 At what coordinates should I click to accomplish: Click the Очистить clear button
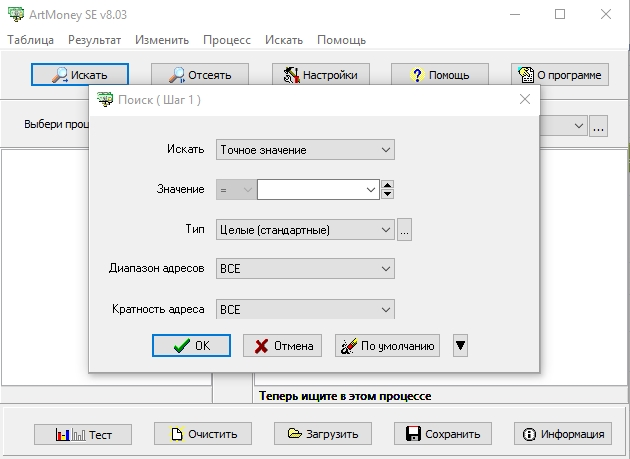tap(203, 434)
